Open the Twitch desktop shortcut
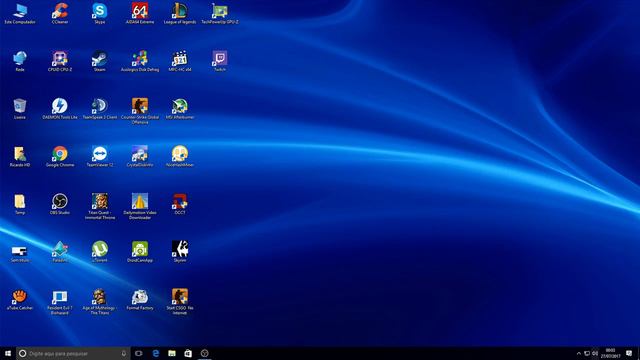The width and height of the screenshot is (640, 360). 220,61
